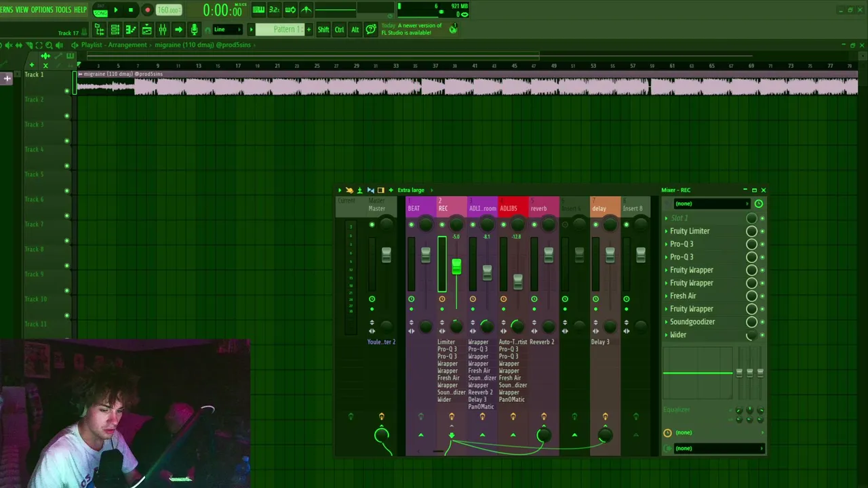The image size is (868, 488).
Task: Expand the Fresh Air slot arrow
Action: click(x=666, y=296)
